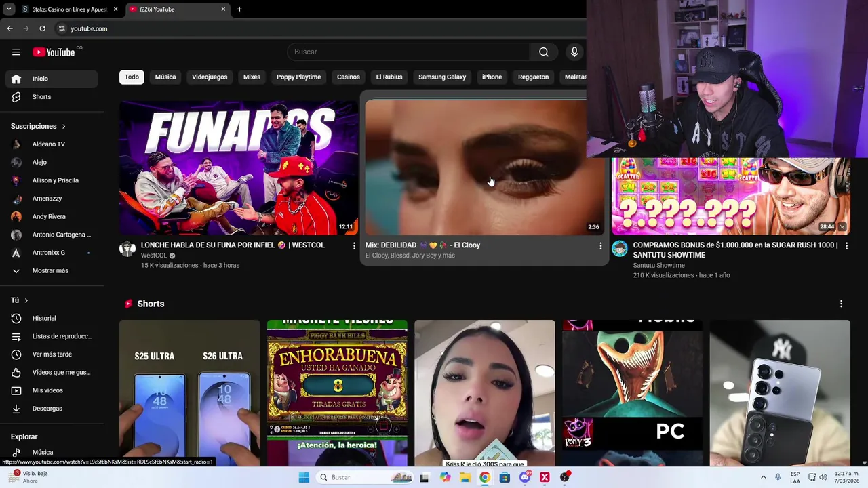Open the Windows Start menu

click(x=304, y=477)
